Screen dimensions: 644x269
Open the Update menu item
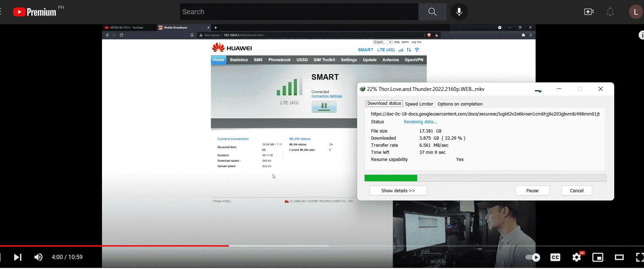(370, 60)
